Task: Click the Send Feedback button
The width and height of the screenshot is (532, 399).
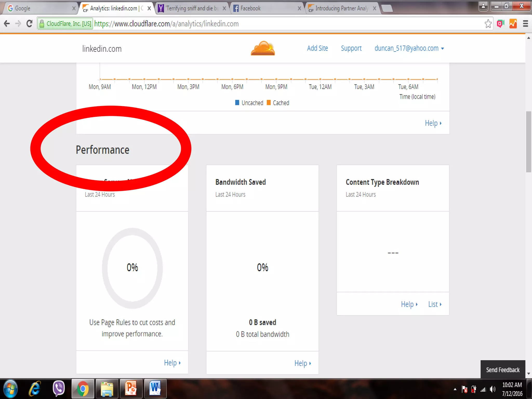Action: [x=502, y=370]
